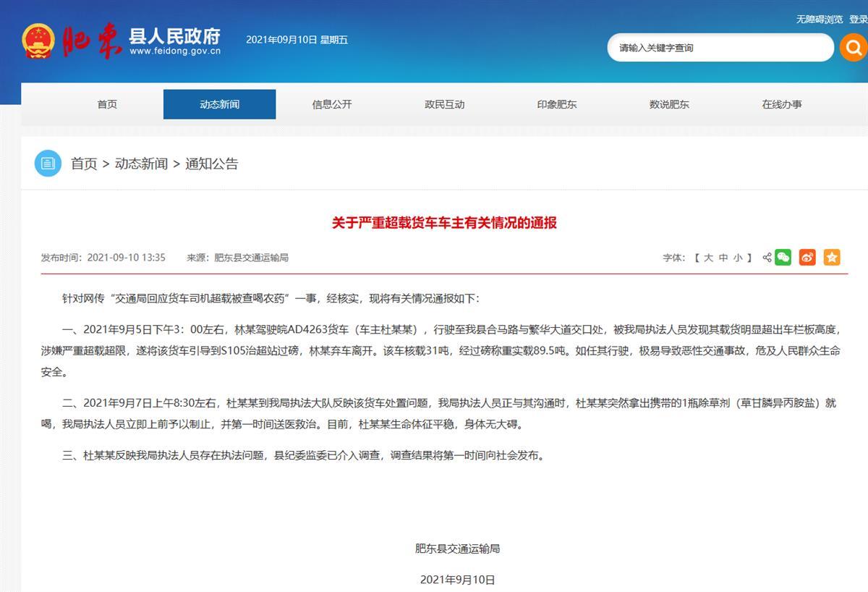This screenshot has height=592, width=868.
Task: Select the 动态新闻 navigation tab
Action: point(219,104)
